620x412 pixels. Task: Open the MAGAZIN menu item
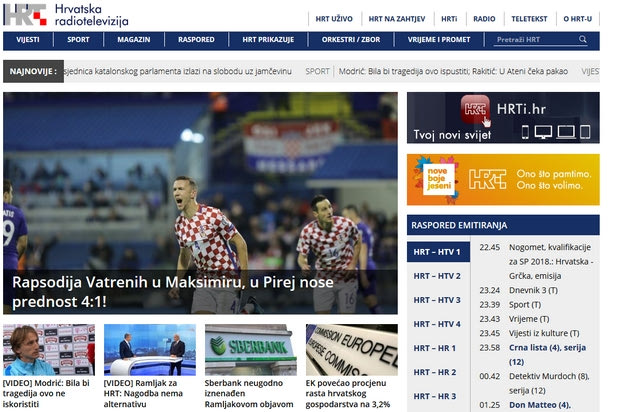point(133,40)
